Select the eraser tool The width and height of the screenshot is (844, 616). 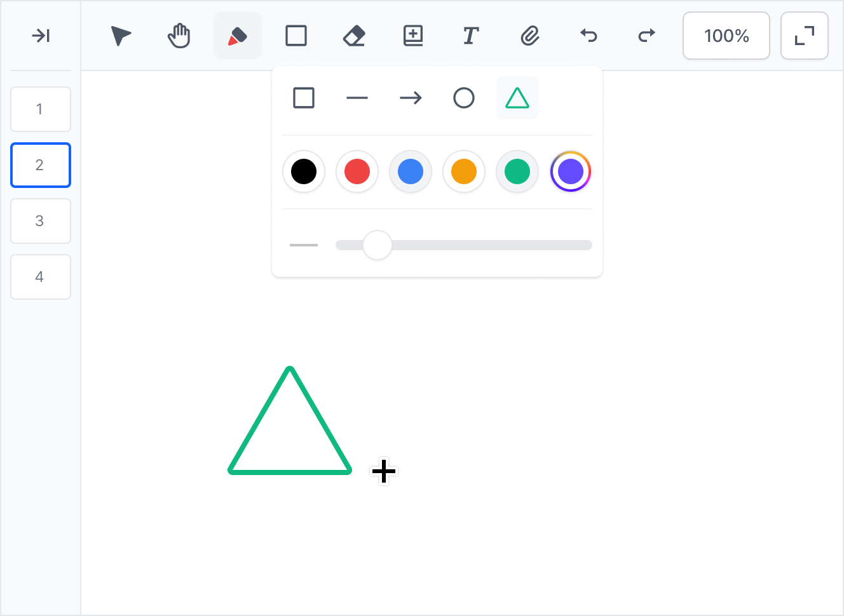click(x=354, y=36)
